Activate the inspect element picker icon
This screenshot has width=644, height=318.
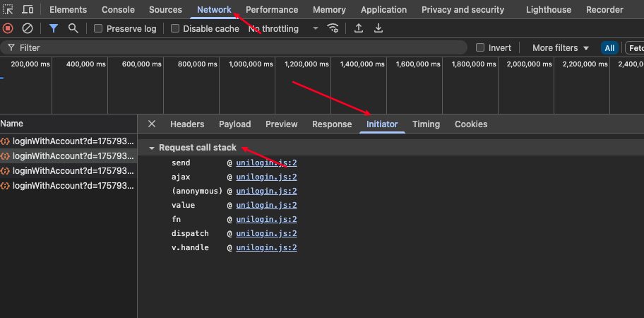tap(8, 9)
